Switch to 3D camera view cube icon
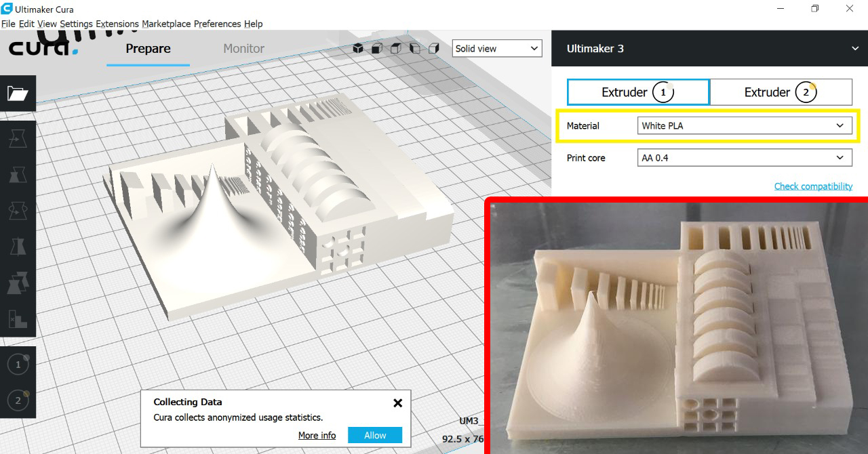Viewport: 868px width, 454px height. click(358, 48)
